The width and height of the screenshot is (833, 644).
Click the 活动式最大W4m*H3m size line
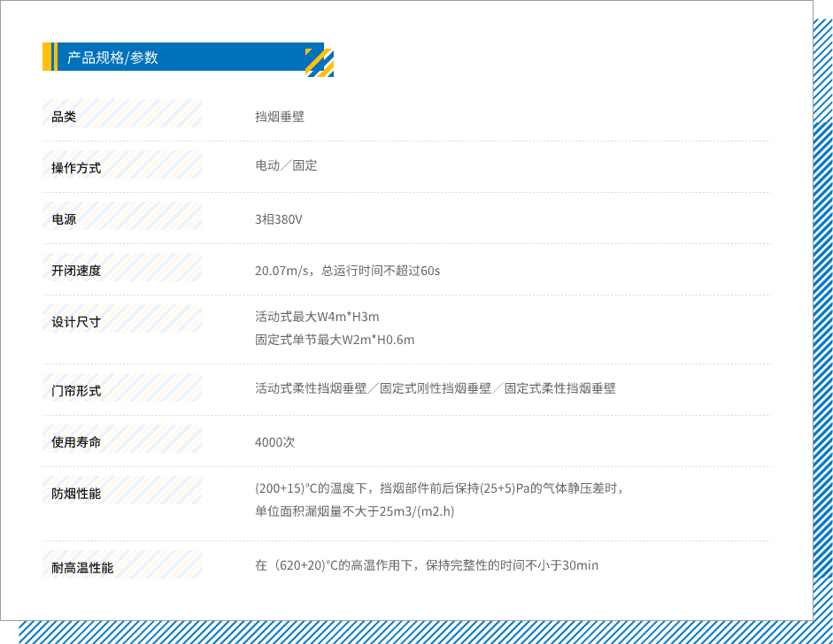(x=317, y=317)
